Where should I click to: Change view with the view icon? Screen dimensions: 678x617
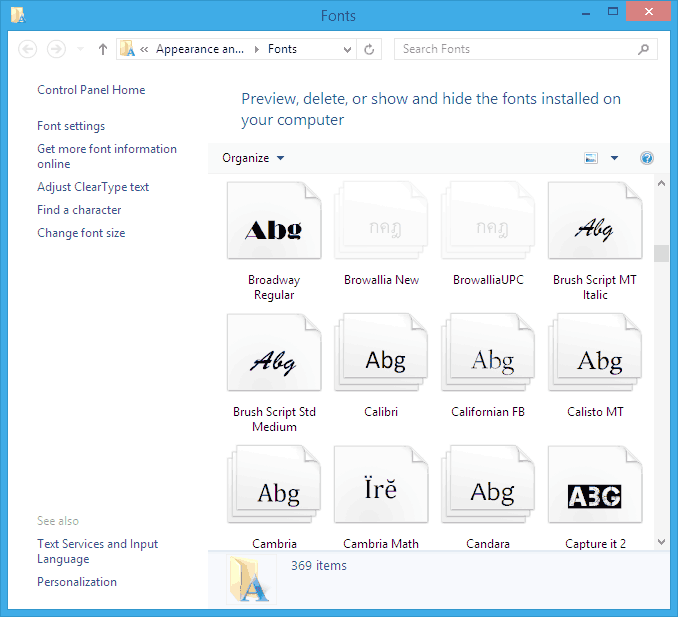coord(591,158)
